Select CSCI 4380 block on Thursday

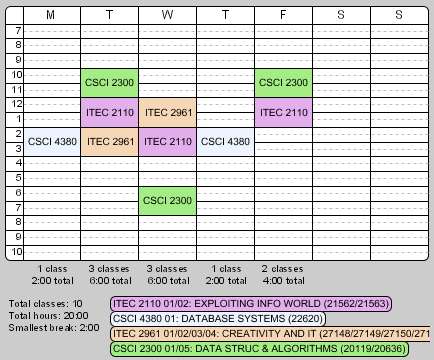pyautogui.click(x=225, y=142)
